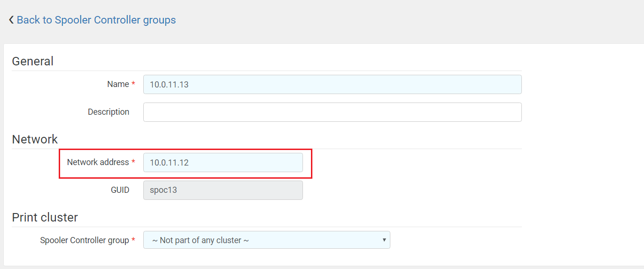Click the Network section heading

(x=35, y=140)
